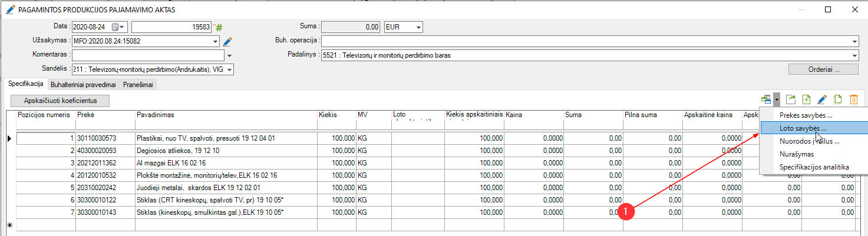Screen dimensions: 868x236
Task: Click the green table properties icon
Action: 766,100
